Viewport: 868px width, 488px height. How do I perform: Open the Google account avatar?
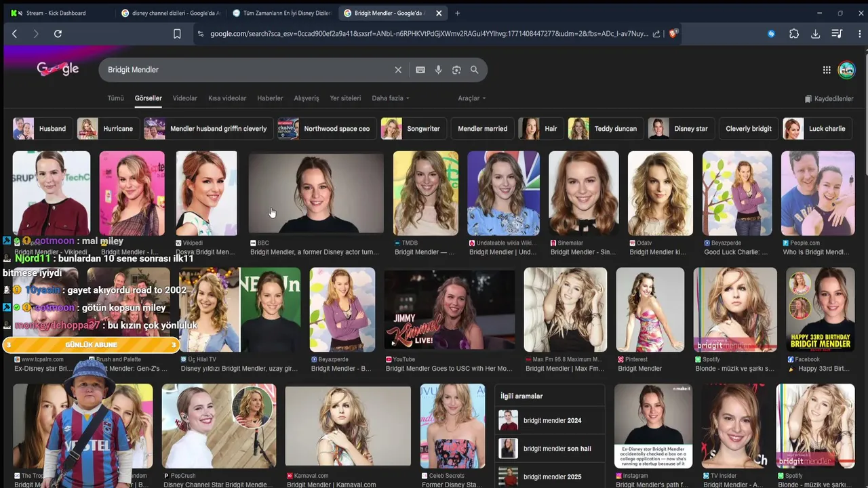(846, 70)
